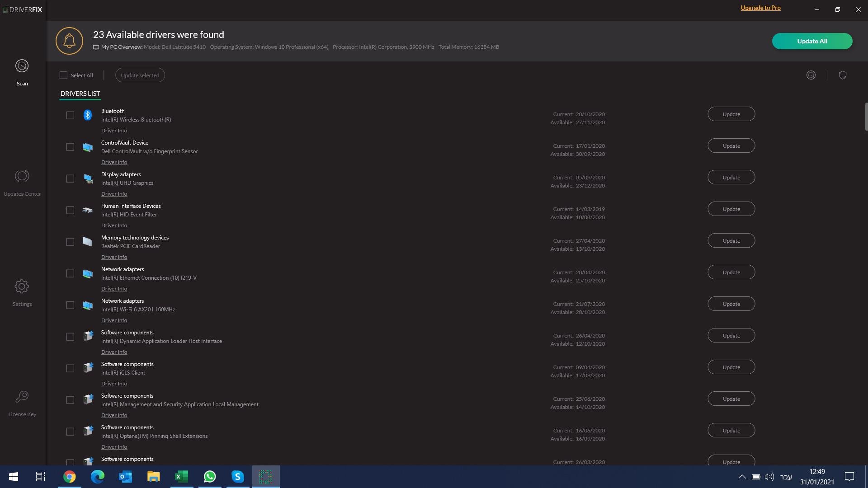The width and height of the screenshot is (868, 488).
Task: Enable the Select All checkbox
Action: coord(63,75)
